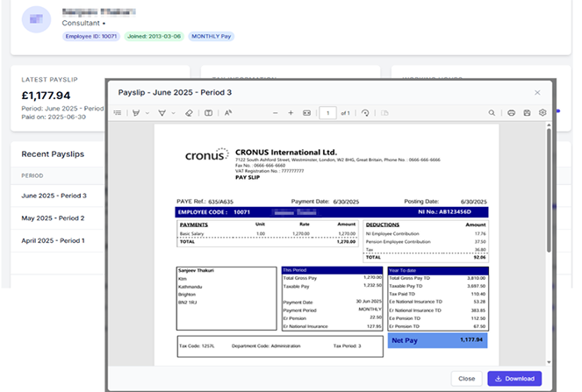
Task: Click the scroll down arrow of PDF viewer
Action: click(549, 362)
